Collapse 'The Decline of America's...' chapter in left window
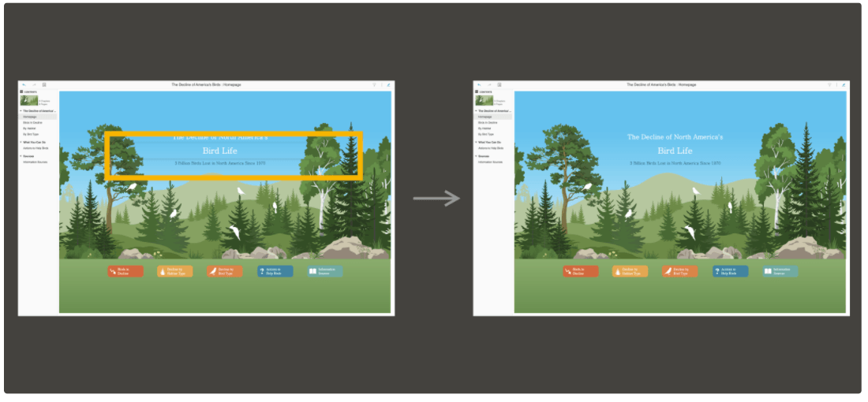Screen dimensions: 868x402 click(21, 111)
